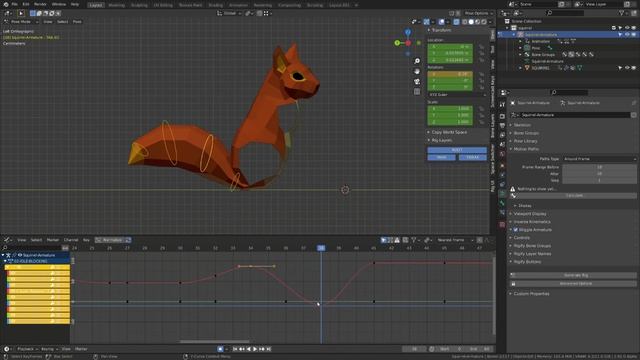This screenshot has width=640, height=360.
Task: Click the pan hand viewport icon
Action: tap(417, 71)
